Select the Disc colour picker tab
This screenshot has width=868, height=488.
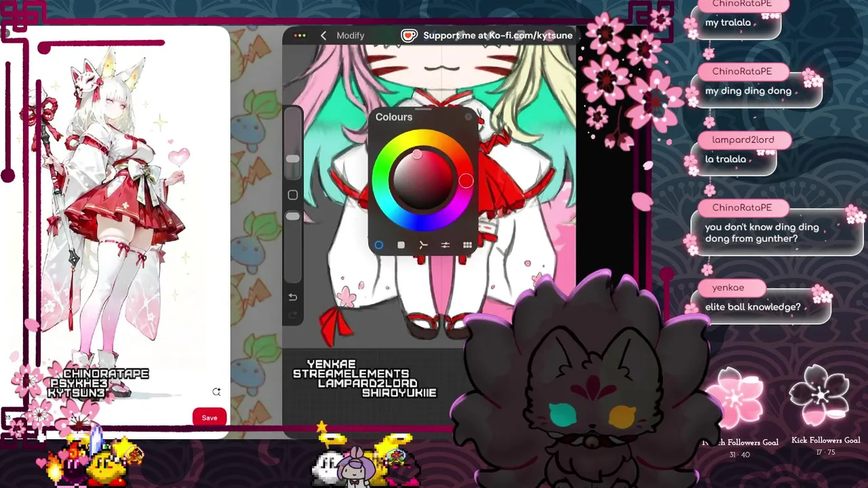tap(379, 245)
